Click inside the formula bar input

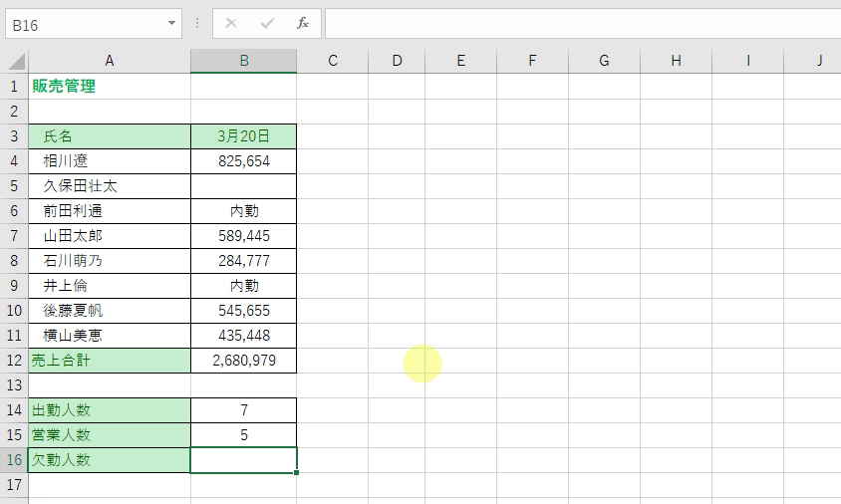click(x=578, y=23)
